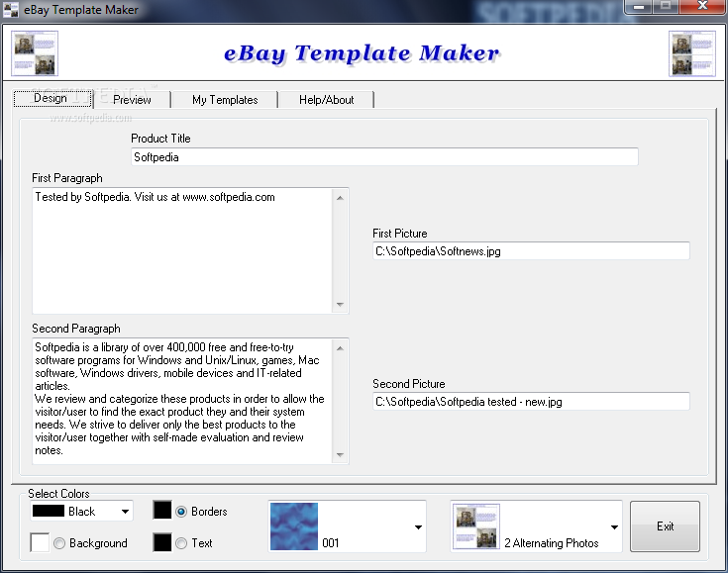Click the eBay Template Maker title bar icon
728x573 pixels.
(10, 9)
